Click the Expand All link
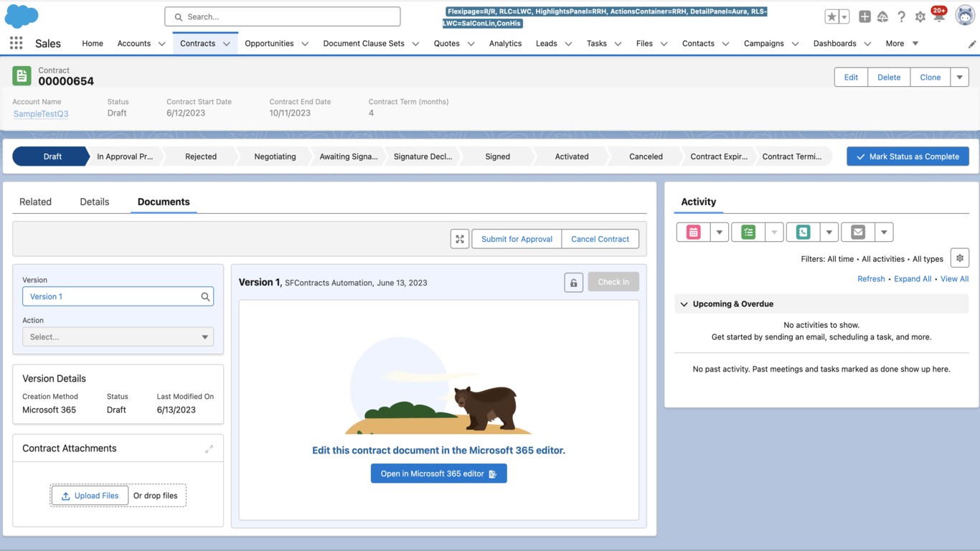Image resolution: width=980 pixels, height=551 pixels. (913, 279)
